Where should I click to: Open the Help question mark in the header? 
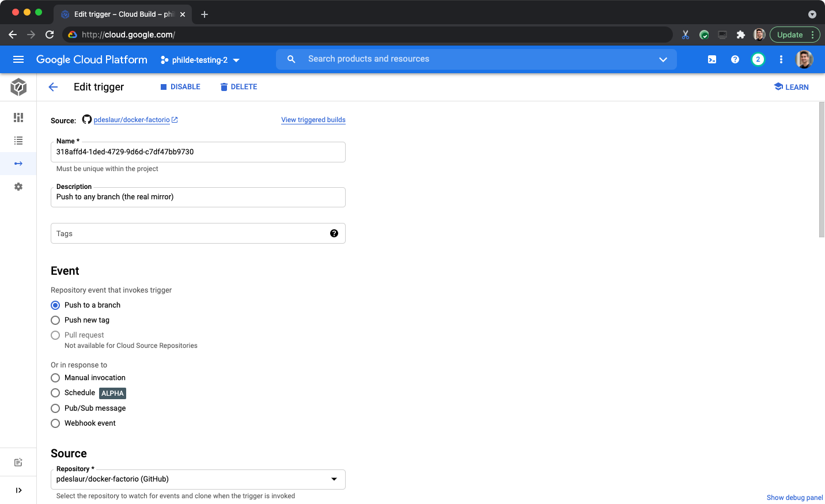(x=735, y=59)
